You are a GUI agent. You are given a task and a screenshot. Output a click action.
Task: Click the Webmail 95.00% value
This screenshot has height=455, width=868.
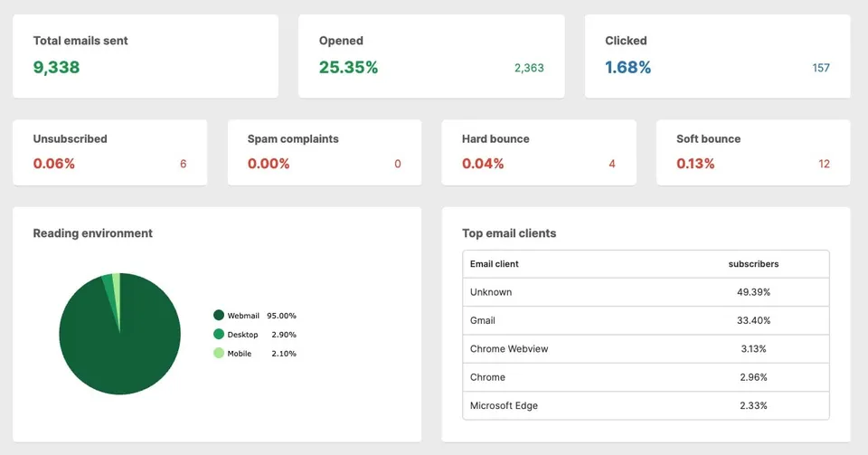281,316
